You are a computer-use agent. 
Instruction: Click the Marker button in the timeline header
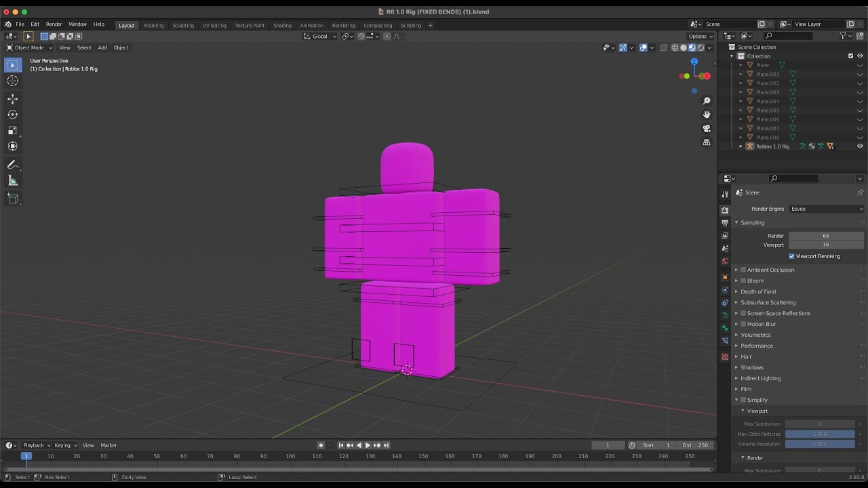pyautogui.click(x=108, y=445)
